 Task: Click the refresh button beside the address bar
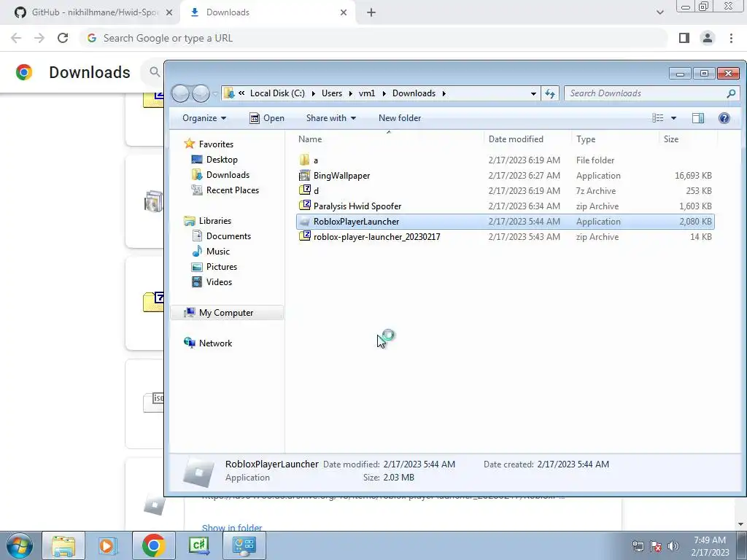coord(550,93)
